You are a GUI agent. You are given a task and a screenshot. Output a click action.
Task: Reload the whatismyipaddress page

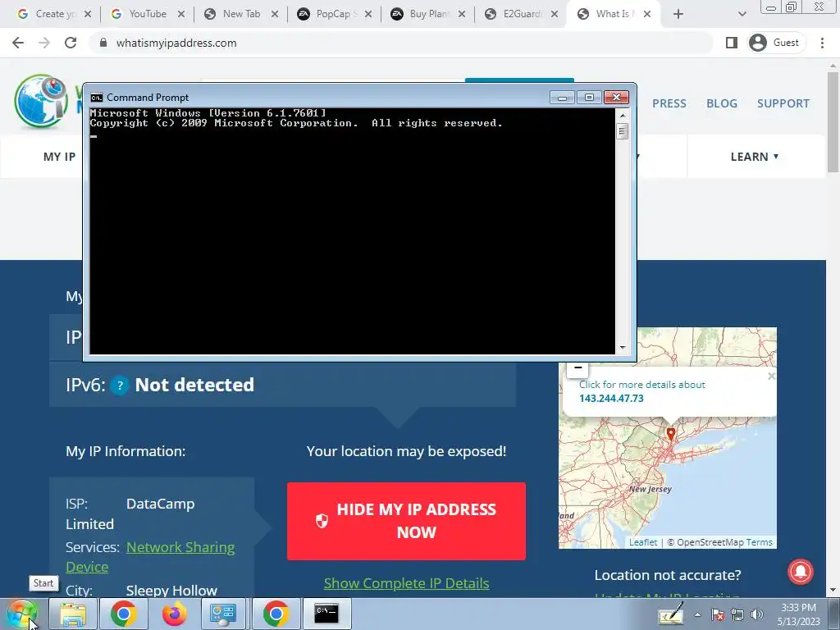coord(71,43)
